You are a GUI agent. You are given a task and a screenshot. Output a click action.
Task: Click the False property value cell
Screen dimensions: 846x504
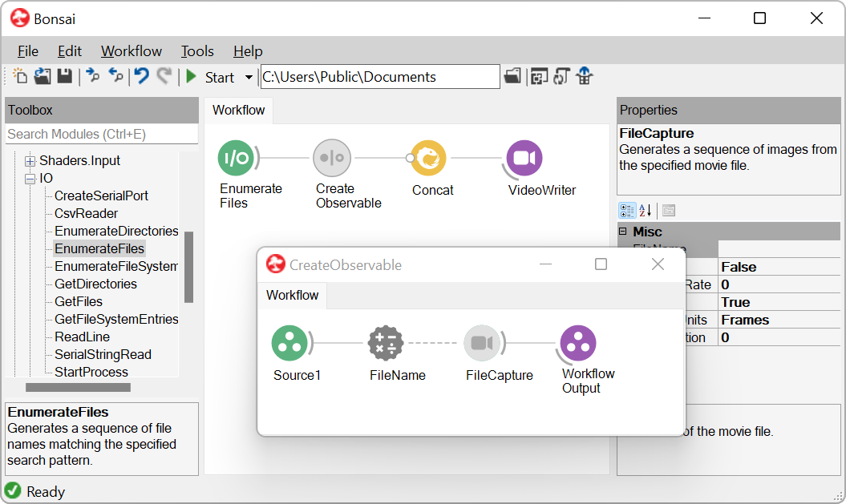(x=779, y=267)
